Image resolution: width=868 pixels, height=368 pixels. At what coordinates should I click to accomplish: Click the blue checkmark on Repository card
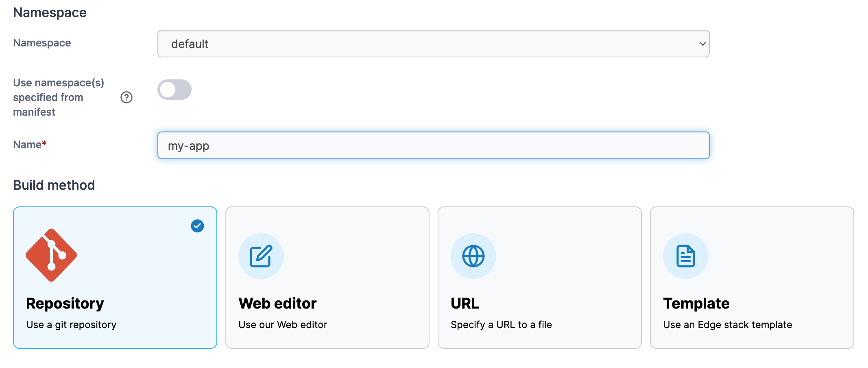tap(198, 226)
